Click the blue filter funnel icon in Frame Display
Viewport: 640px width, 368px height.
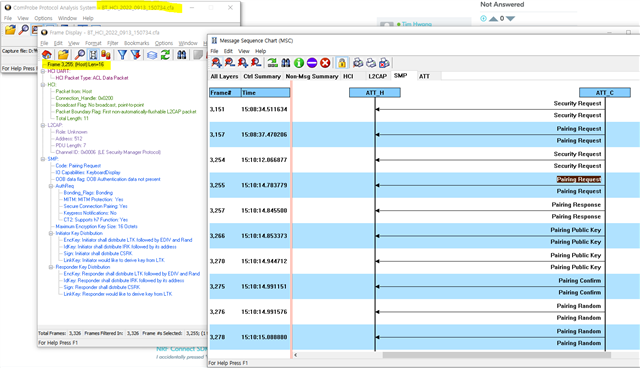point(122,54)
